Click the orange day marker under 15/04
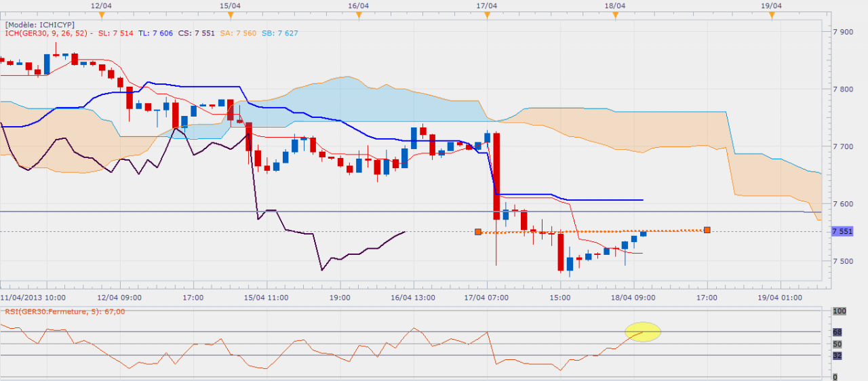 230,15
